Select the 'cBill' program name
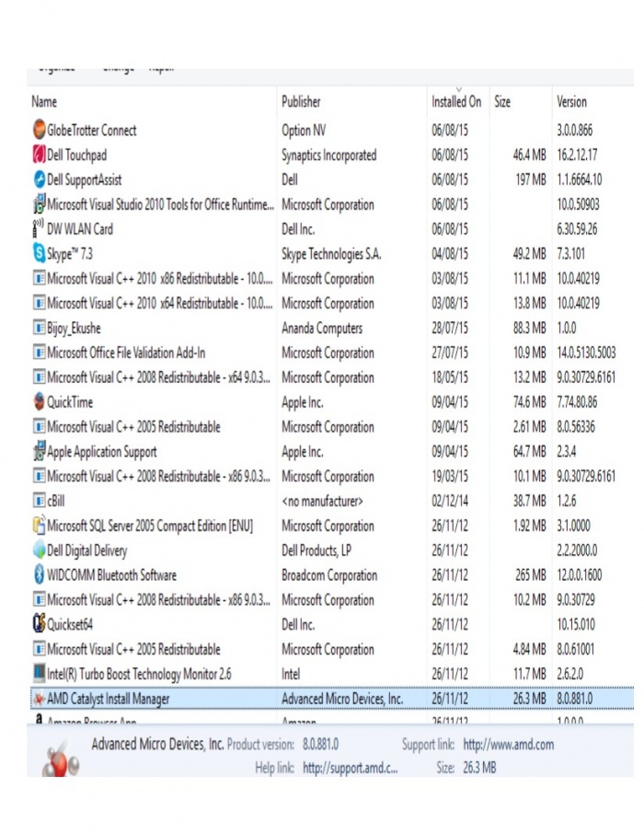 [x=55, y=501]
